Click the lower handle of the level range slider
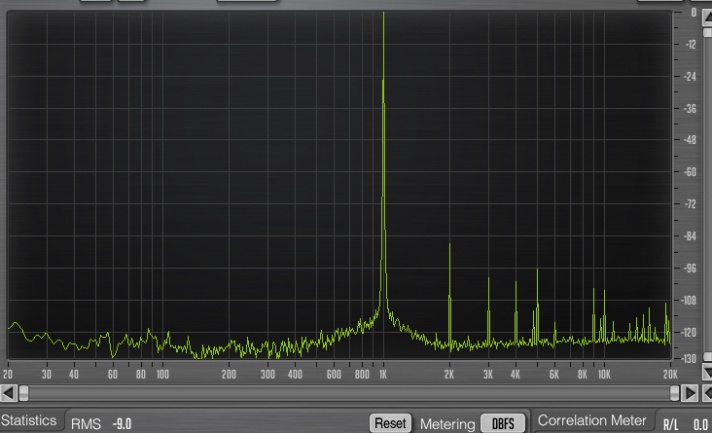Viewport: 712px width, 433px height. click(x=707, y=357)
